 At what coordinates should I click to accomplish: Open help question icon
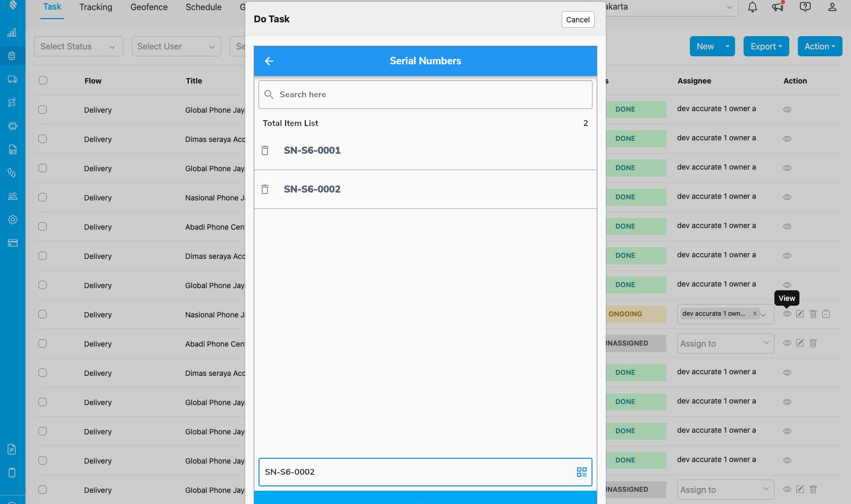click(x=805, y=7)
